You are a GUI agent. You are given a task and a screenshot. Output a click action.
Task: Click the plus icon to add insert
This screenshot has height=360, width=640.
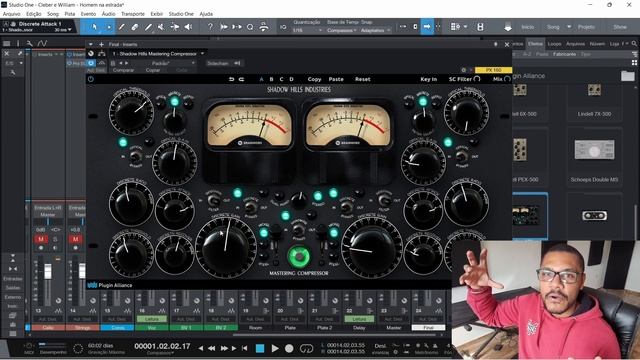click(x=101, y=44)
